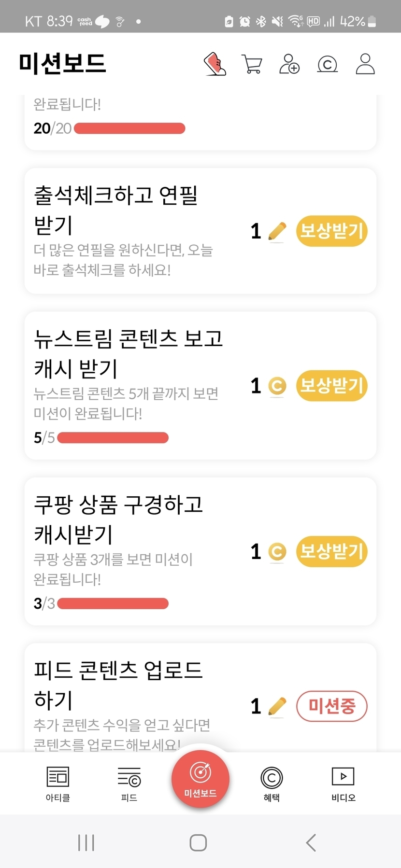Switch to the 아티클 tab
Screen dimensions: 401x868
58,784
